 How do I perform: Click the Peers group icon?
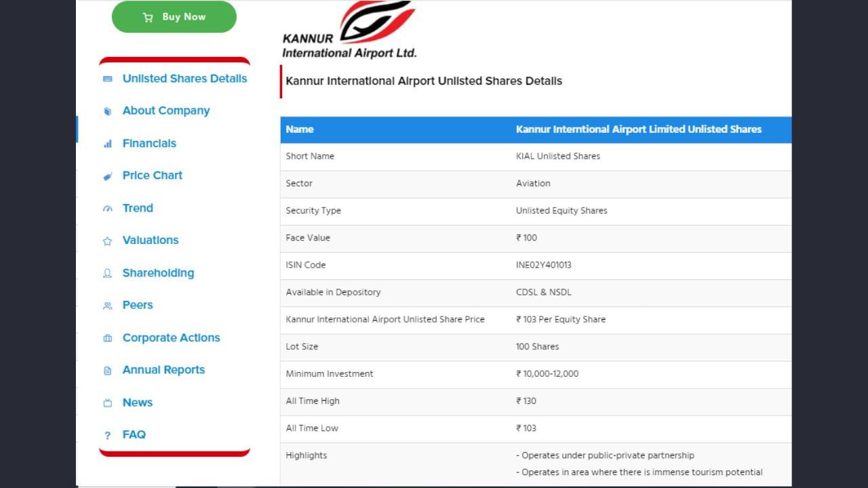pyautogui.click(x=107, y=306)
